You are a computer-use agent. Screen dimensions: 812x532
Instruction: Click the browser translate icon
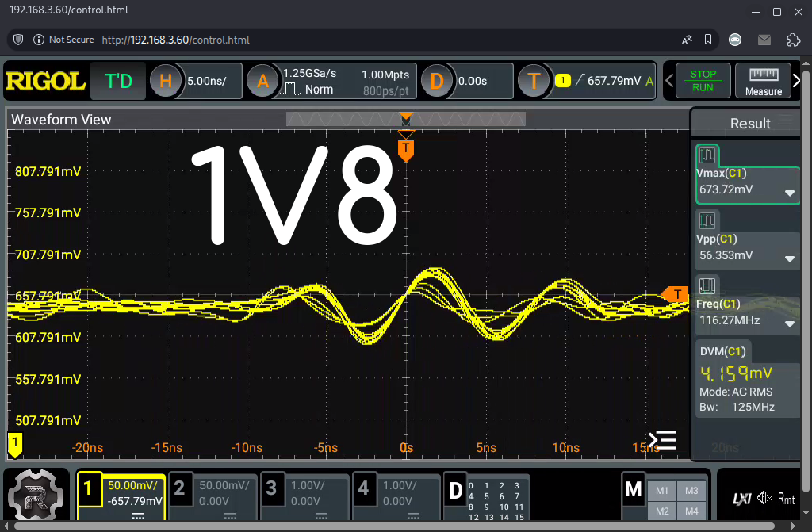tap(687, 40)
